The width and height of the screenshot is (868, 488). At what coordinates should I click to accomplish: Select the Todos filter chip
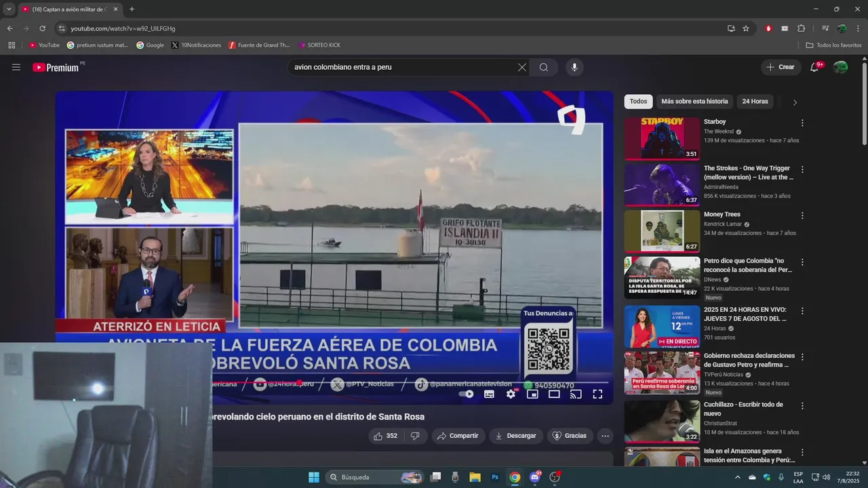point(638,102)
